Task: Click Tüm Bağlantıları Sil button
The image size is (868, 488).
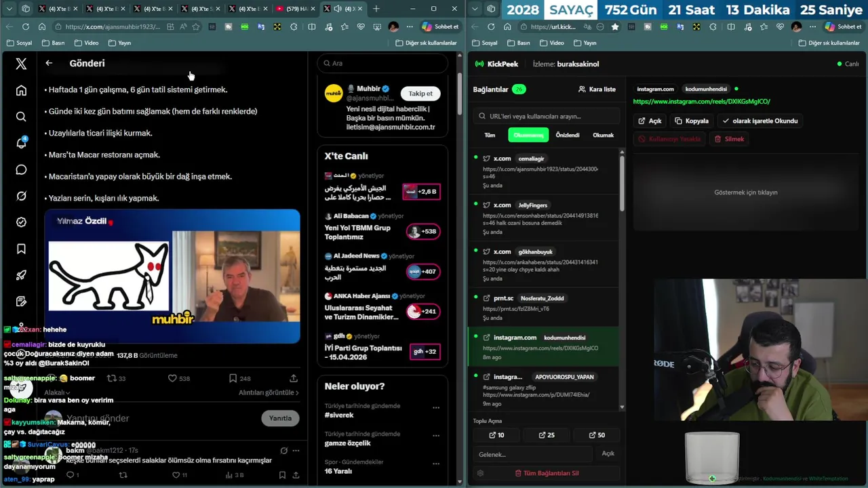Action: (547, 473)
